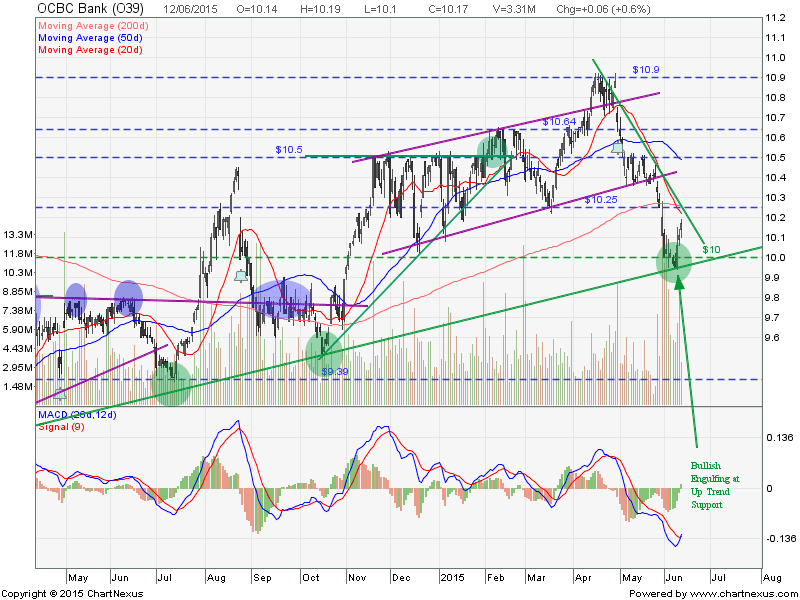800x600 pixels.
Task: Click the $9.39 low label
Action: pos(335,371)
